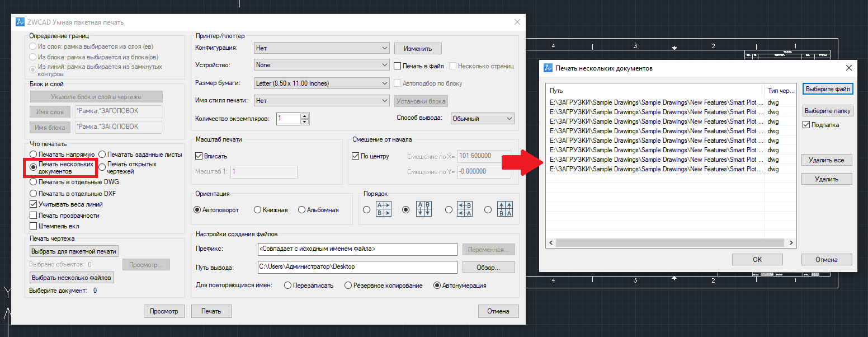Image resolution: width=868 pixels, height=337 pixels.
Task: Open the 'Конфигурация' dropdown
Action: (x=322, y=48)
